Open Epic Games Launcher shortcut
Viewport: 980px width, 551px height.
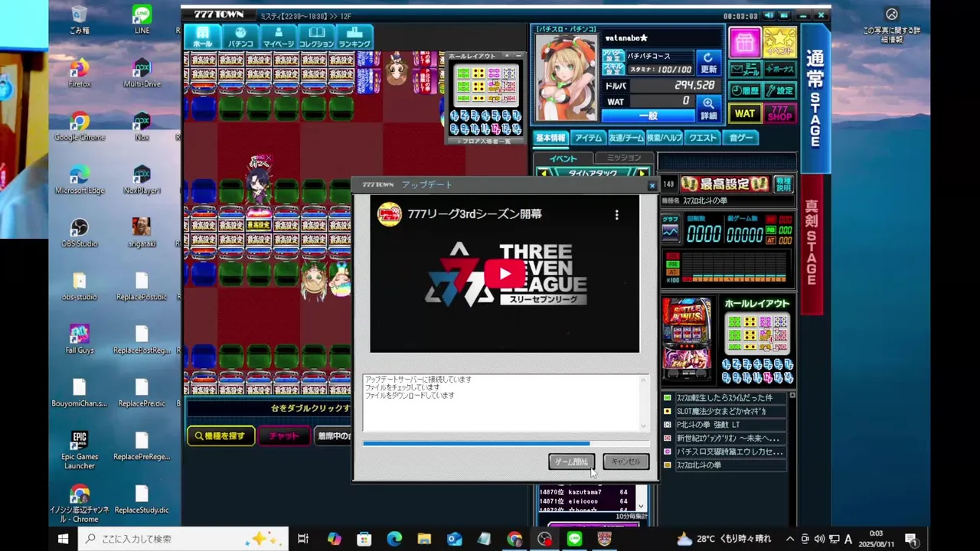[x=80, y=450]
